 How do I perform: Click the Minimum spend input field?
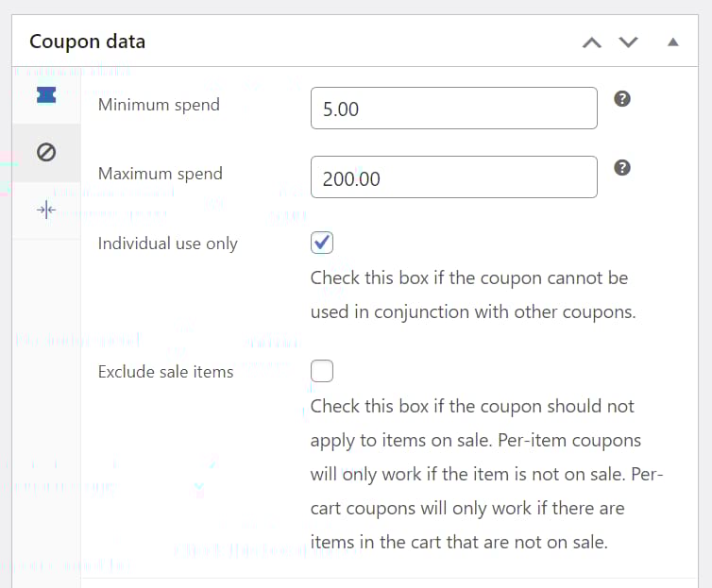pos(454,108)
